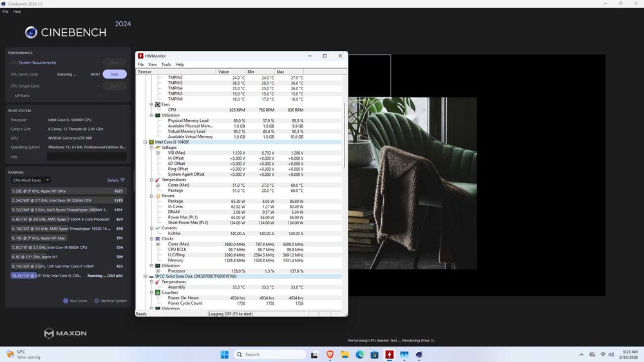The image size is (644, 362).
Task: Open Microsoft Store from the taskbar
Action: coord(374,355)
